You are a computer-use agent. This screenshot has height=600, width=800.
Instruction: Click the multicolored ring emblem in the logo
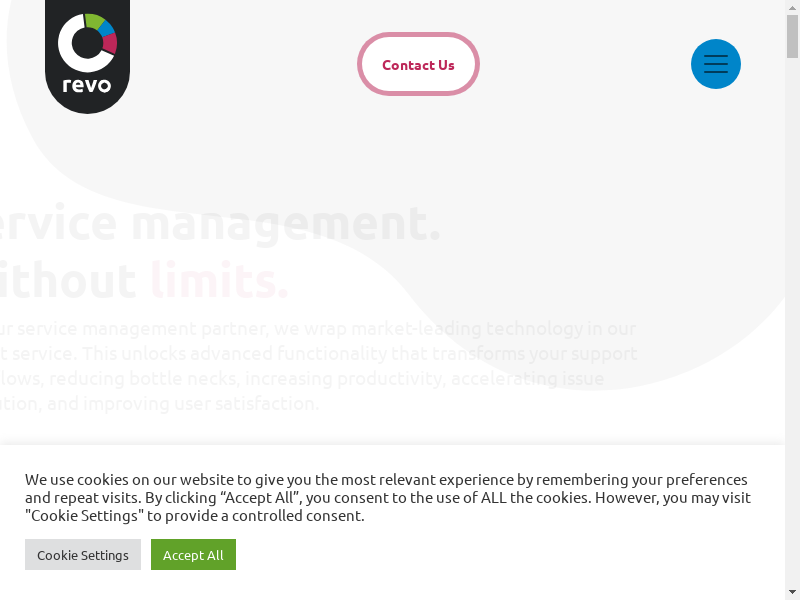[87, 43]
